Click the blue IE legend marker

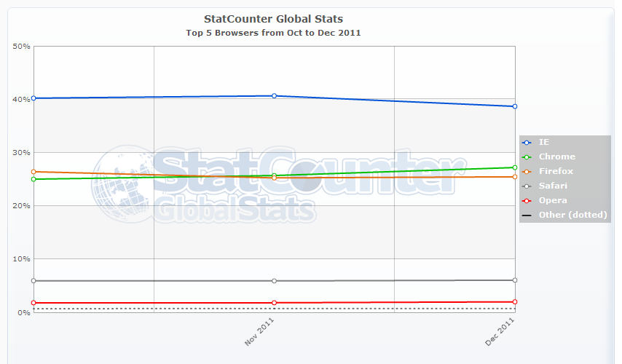click(x=527, y=142)
